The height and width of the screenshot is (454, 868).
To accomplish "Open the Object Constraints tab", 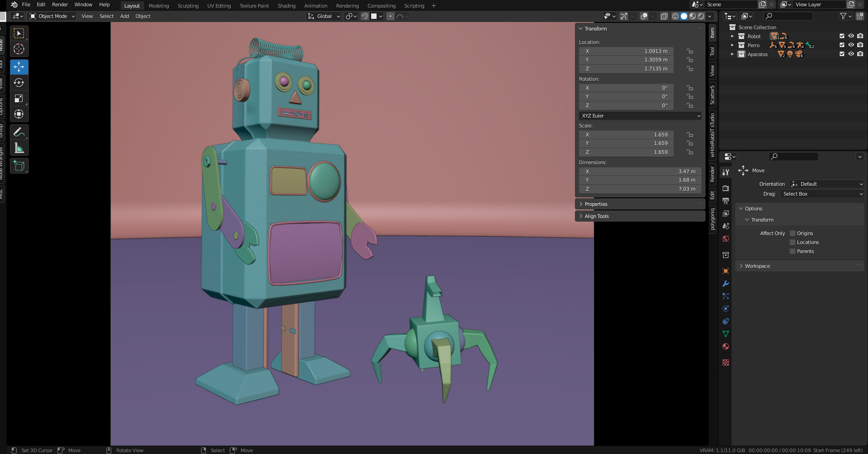I will pyautogui.click(x=726, y=321).
